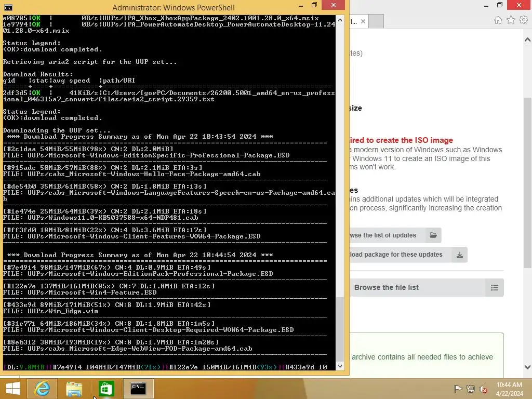This screenshot has width=532, height=399.
Task: Click the EditionPack-Professional-Package.ESD line
Action: pos(138,274)
